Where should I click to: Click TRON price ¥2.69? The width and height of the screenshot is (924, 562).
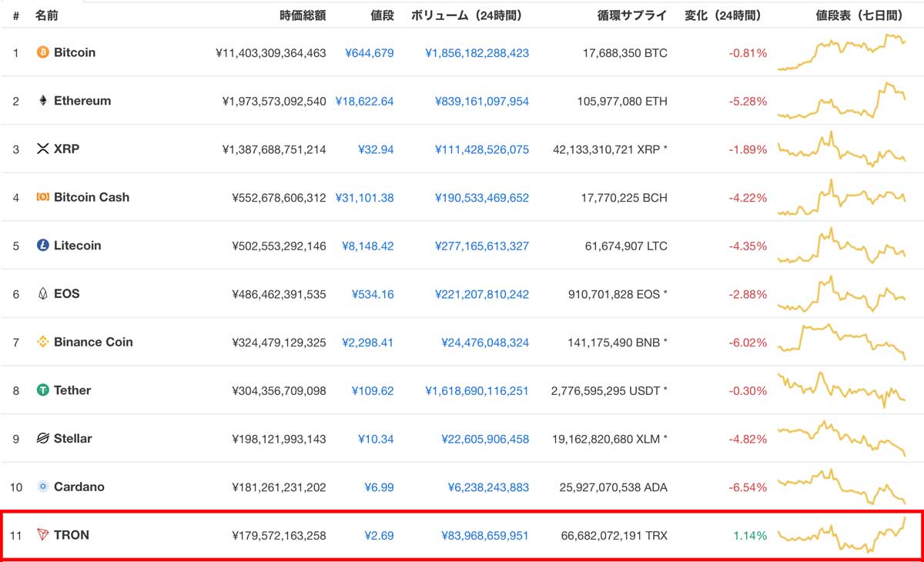pyautogui.click(x=379, y=535)
